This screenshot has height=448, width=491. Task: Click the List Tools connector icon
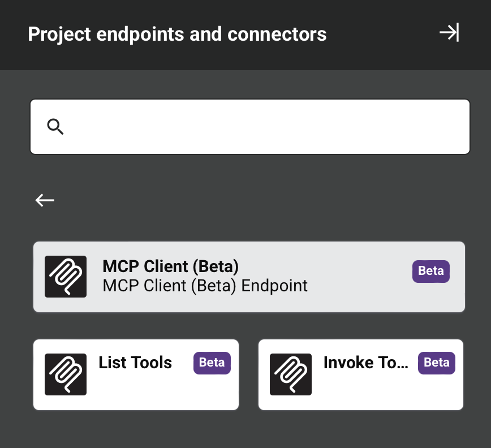(x=66, y=374)
